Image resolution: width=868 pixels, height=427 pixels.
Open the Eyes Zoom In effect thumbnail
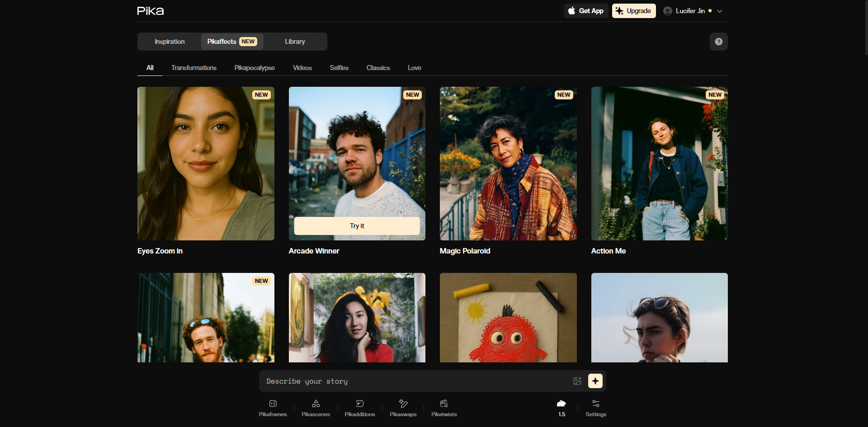click(206, 164)
